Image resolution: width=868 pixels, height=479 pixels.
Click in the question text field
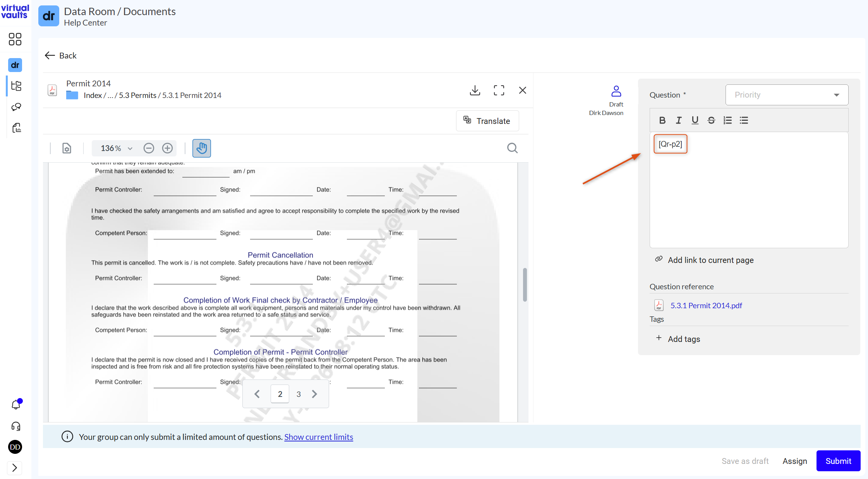coord(749,190)
